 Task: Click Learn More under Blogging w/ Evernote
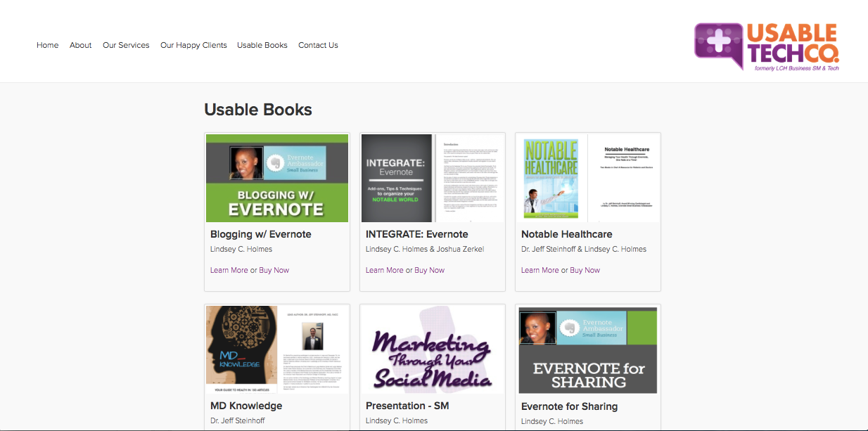tap(229, 270)
